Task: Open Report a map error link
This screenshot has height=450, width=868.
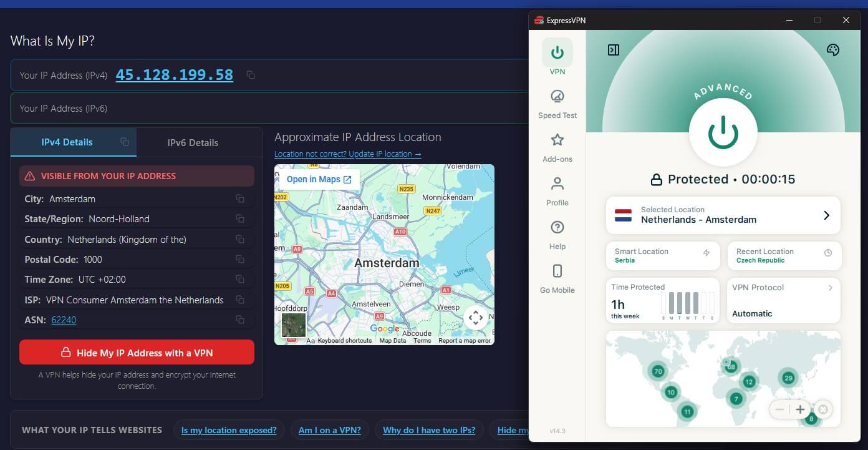Action: click(465, 341)
